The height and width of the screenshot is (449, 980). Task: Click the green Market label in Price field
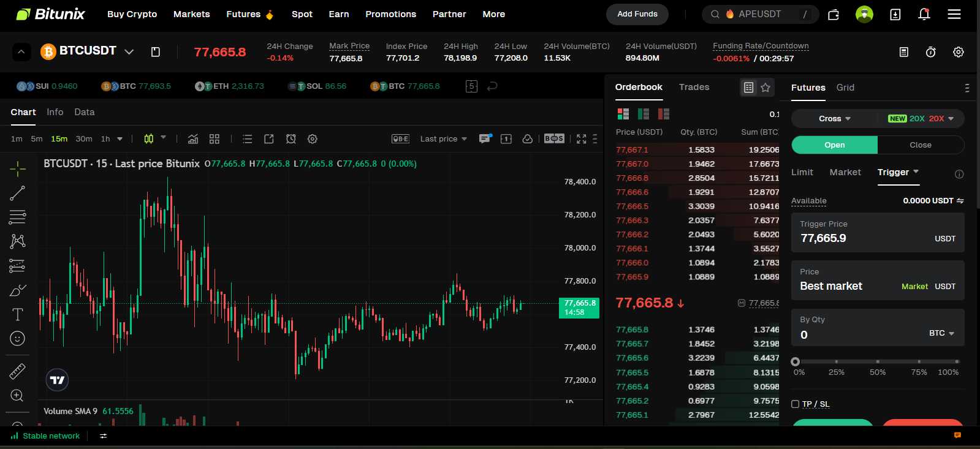(x=914, y=287)
